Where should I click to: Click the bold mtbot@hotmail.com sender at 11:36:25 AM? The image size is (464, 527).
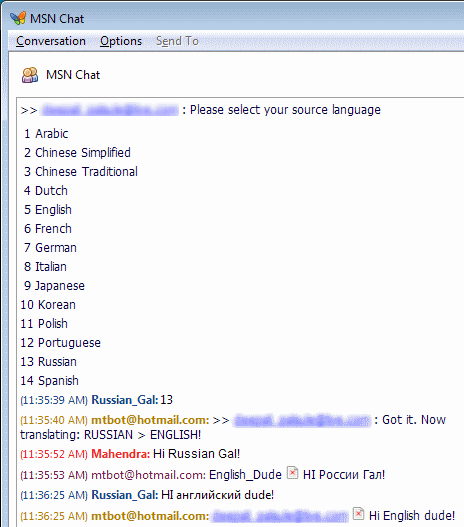150,516
